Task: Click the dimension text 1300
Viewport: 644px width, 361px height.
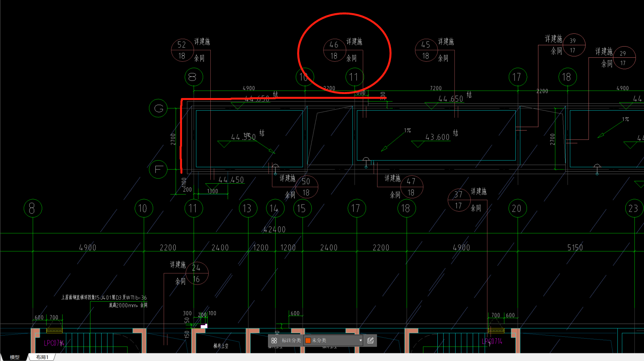Action: tap(213, 191)
